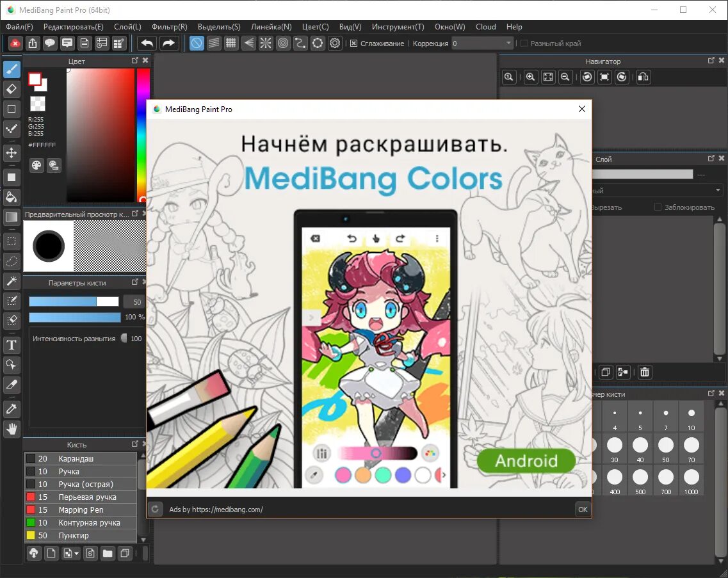This screenshot has height=578, width=728.
Task: Click the brush opacity slider
Action: pos(74,317)
